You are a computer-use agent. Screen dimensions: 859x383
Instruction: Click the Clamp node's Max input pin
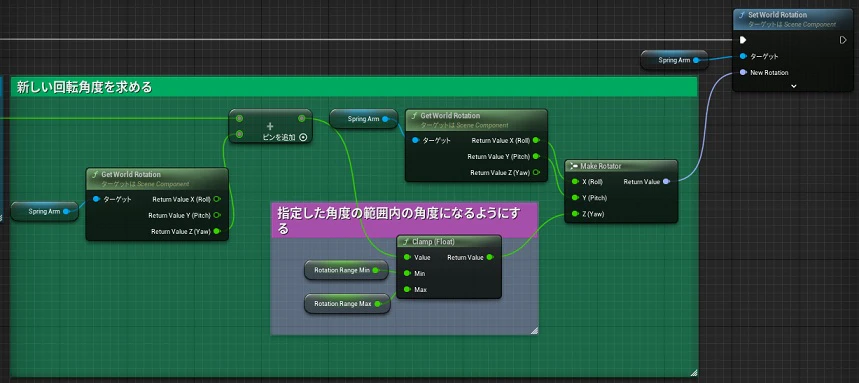tap(406, 289)
